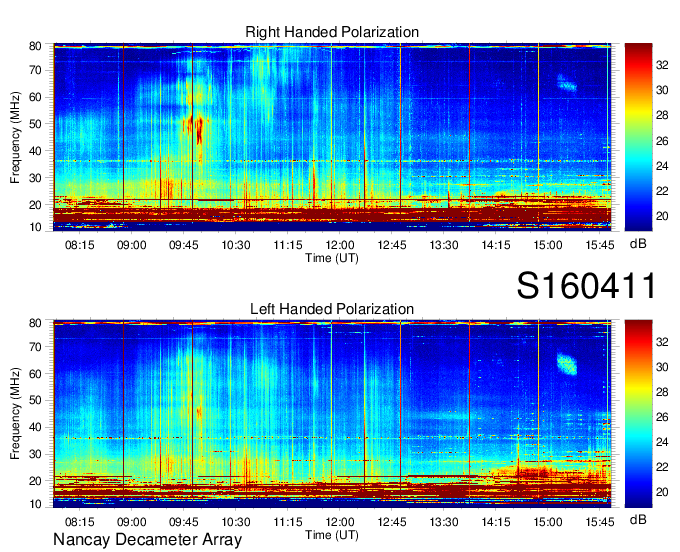Click the "Left Handed Polarization" plot title
The width and height of the screenshot is (680, 552).
coord(332,309)
